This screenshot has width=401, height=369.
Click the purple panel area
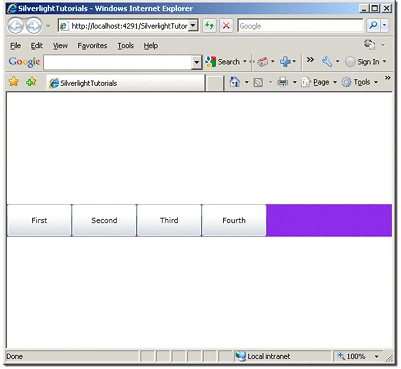[x=329, y=220]
